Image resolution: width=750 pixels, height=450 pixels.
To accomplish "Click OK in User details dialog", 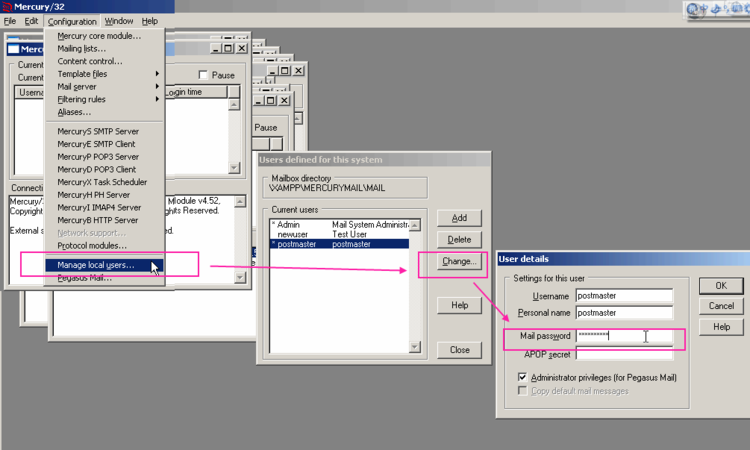I will click(x=721, y=286).
